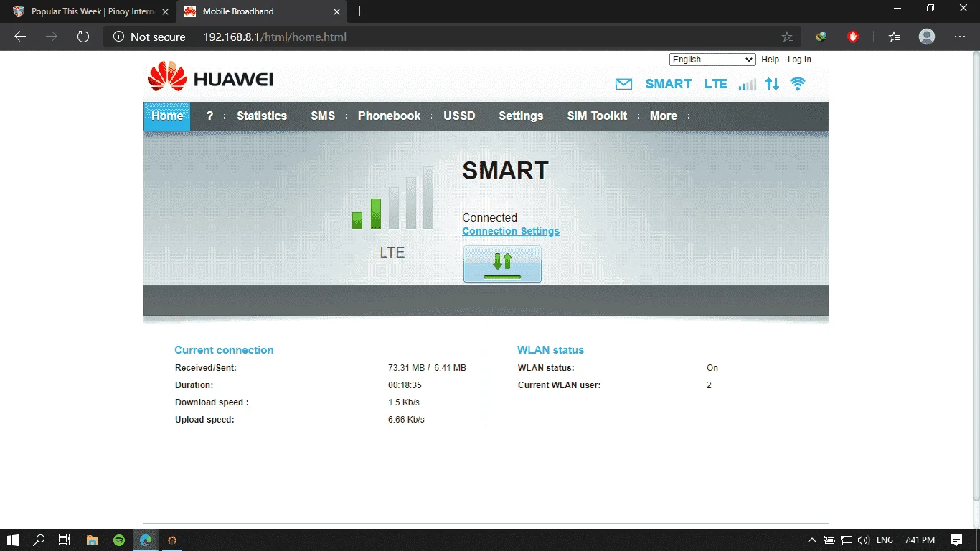Open taskbar search magnifier
Image resolution: width=980 pixels, height=551 pixels.
point(39,540)
